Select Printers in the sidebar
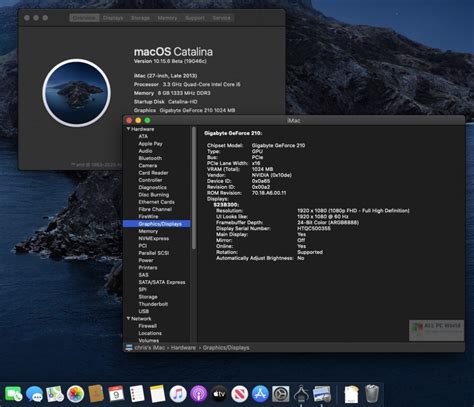The height and width of the screenshot is (407, 474). (x=148, y=268)
